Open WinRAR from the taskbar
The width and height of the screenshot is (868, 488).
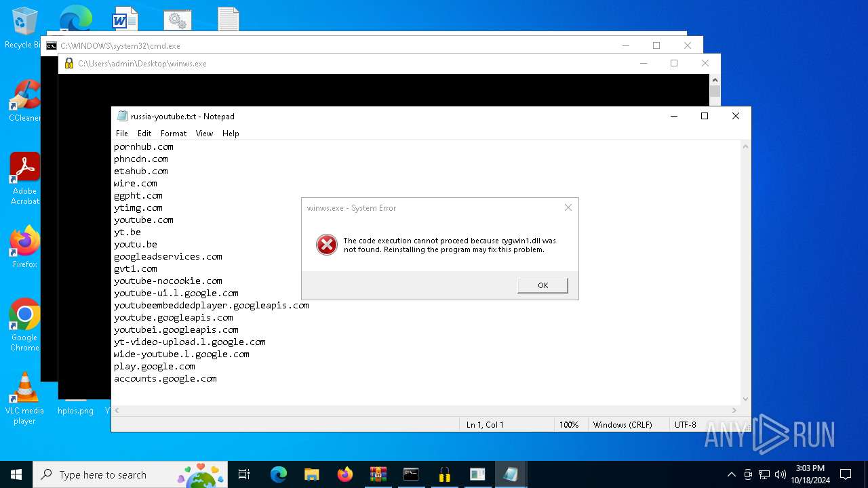click(x=378, y=474)
